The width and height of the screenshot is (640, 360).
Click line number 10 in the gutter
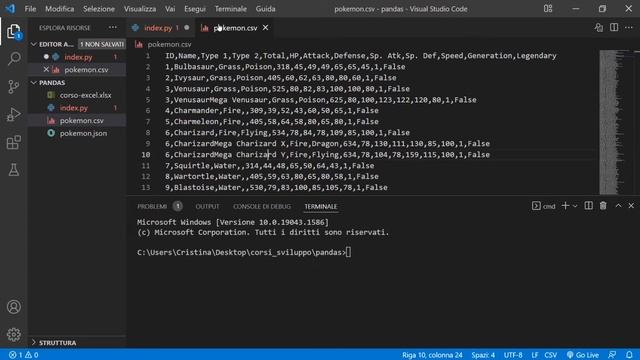click(x=146, y=155)
